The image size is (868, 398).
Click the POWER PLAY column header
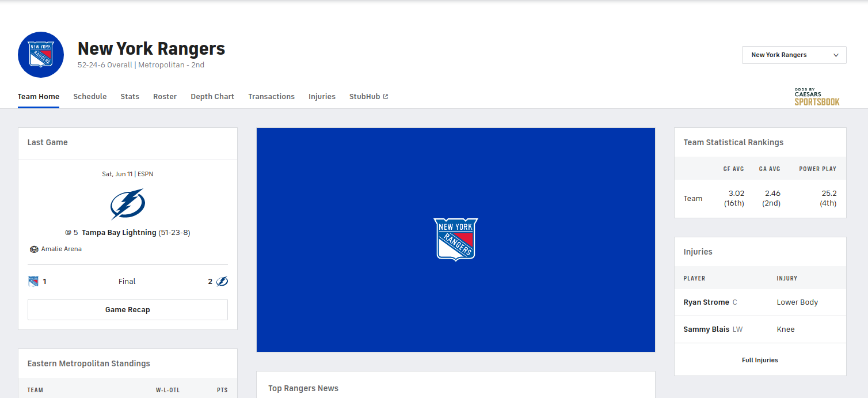(818, 169)
